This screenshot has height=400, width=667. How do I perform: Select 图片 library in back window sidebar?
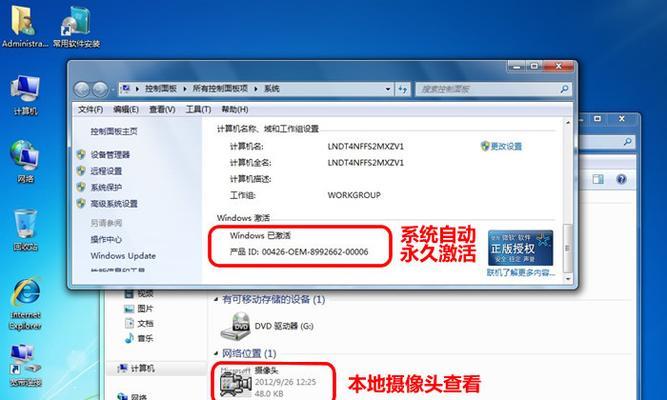139,309
